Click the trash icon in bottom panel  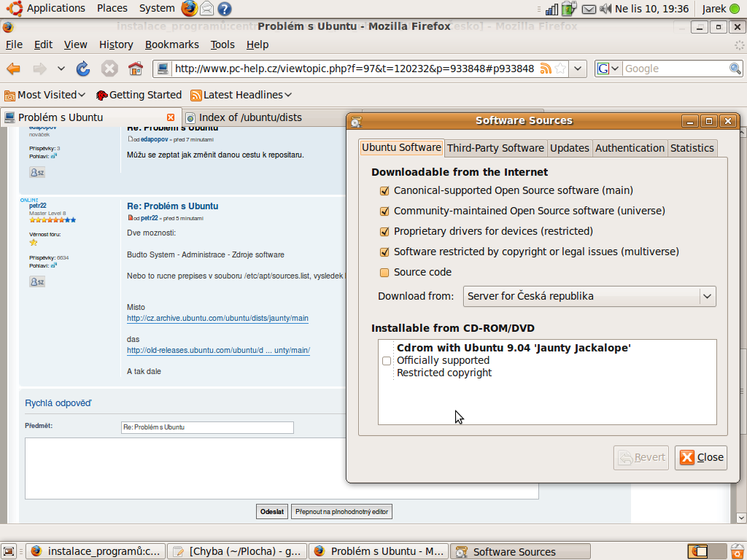click(738, 551)
